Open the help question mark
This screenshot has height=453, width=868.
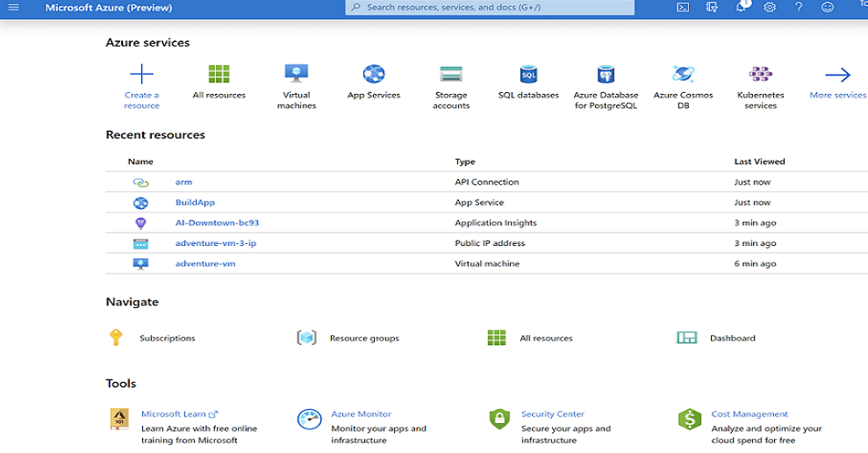[799, 7]
